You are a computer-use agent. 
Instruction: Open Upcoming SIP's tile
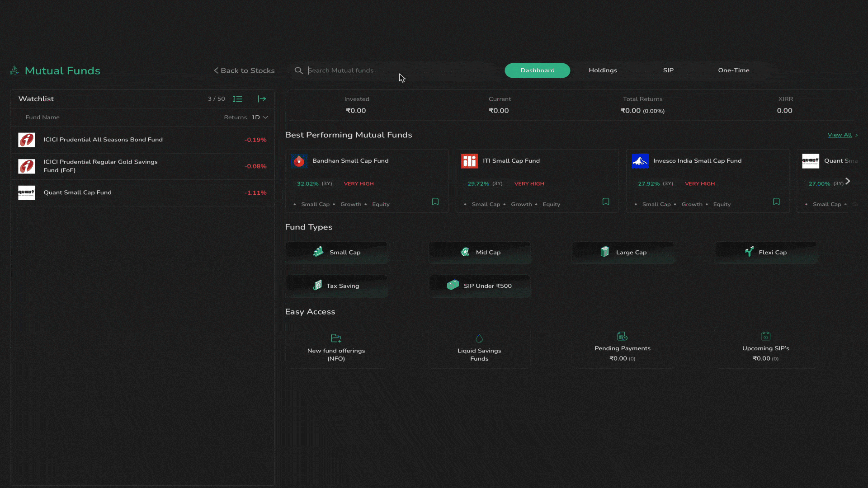pyautogui.click(x=765, y=347)
